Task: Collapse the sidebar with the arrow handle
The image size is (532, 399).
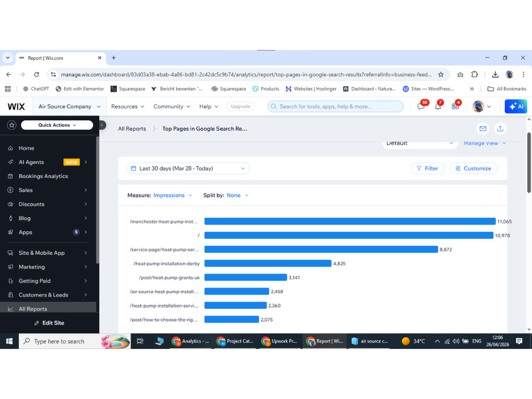Action: point(102,125)
